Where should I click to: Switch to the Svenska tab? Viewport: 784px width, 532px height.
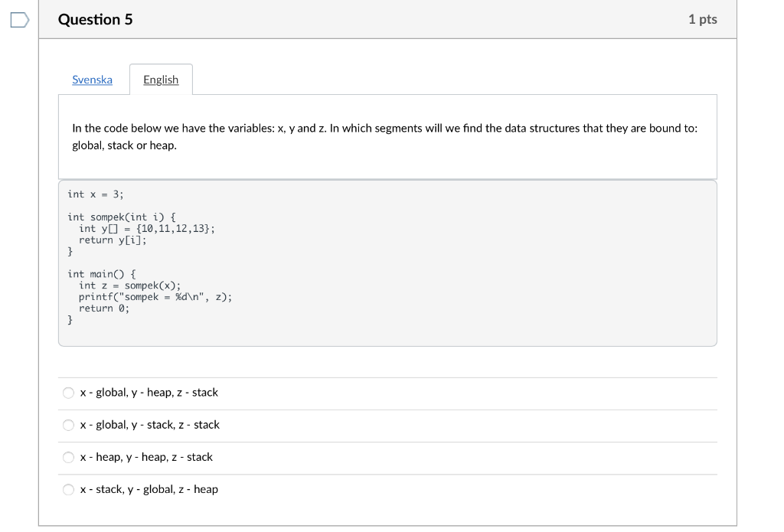pos(92,80)
